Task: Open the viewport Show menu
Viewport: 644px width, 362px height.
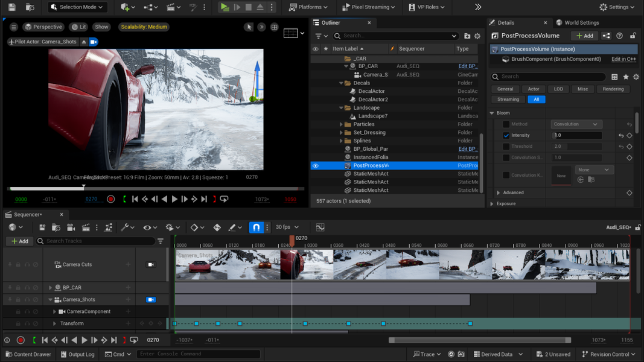Action: 101,27
